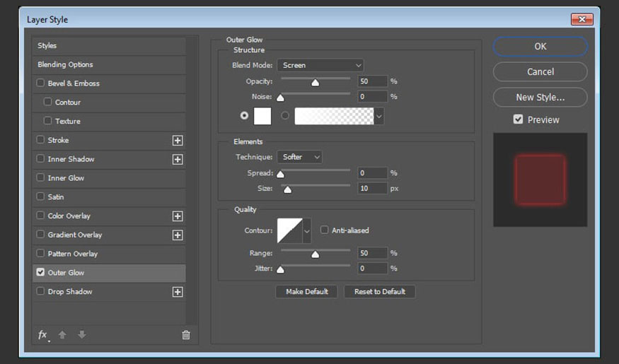619x364 pixels.
Task: Open the fx effects menu
Action: tap(43, 335)
